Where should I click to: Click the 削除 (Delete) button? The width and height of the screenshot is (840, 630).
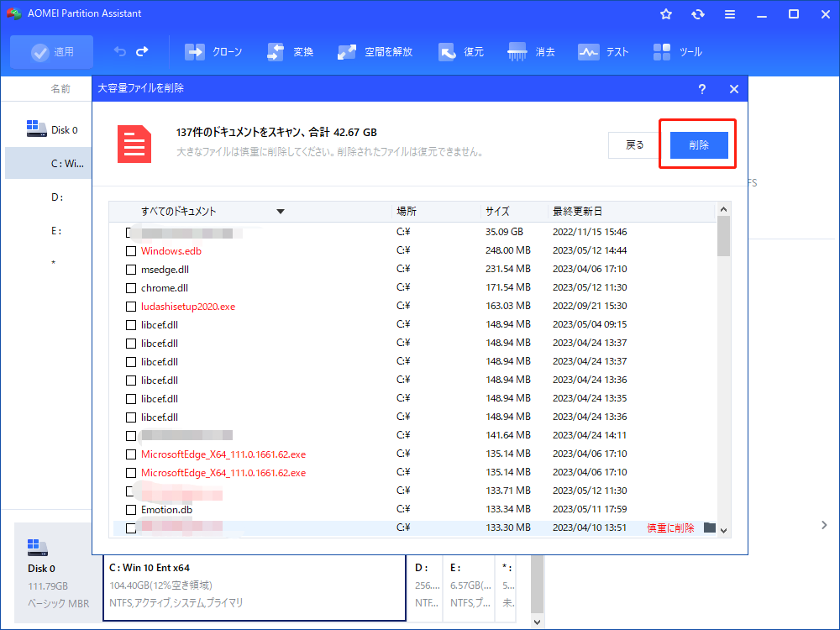coord(699,145)
